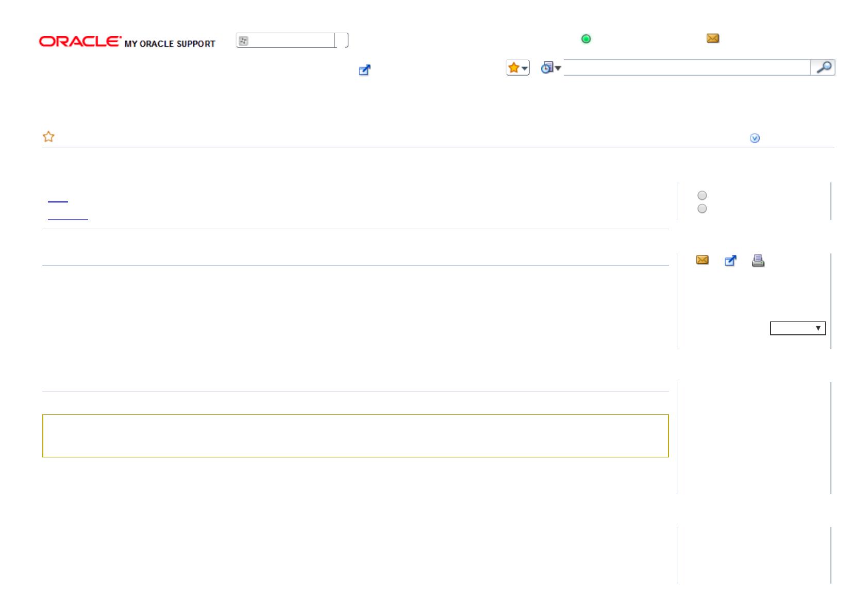Click the open-in-new-window icon beside the printer
The height and width of the screenshot is (613, 868).
click(x=730, y=261)
